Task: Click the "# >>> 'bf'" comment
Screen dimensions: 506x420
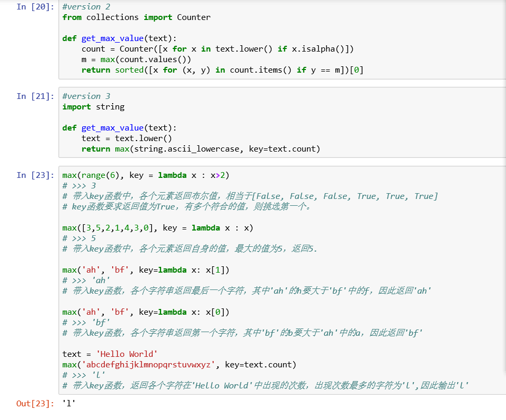Action: (86, 323)
